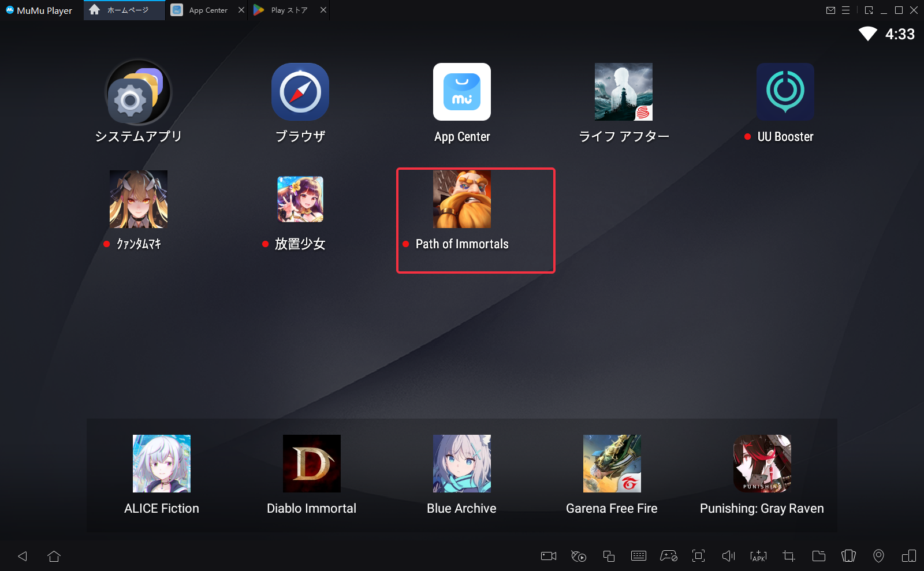Take a cropped screenshot
This screenshot has height=571, width=924.
789,556
